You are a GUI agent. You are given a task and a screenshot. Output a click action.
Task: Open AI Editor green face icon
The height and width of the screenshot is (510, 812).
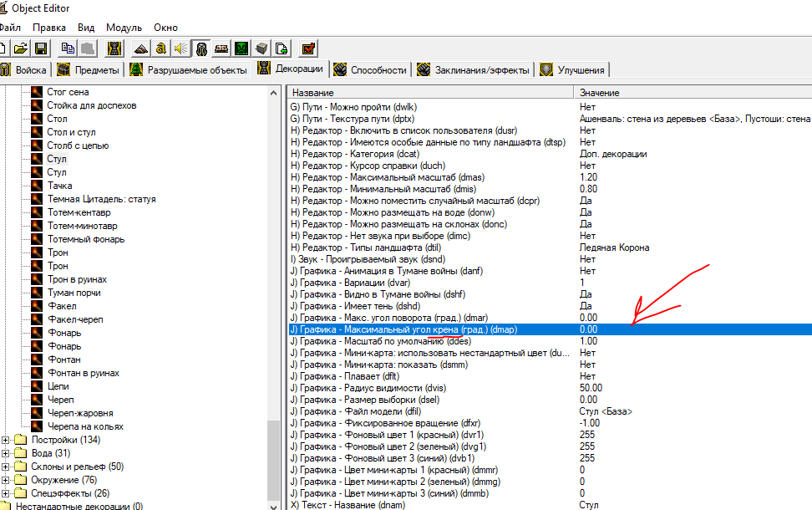pyautogui.click(x=241, y=48)
